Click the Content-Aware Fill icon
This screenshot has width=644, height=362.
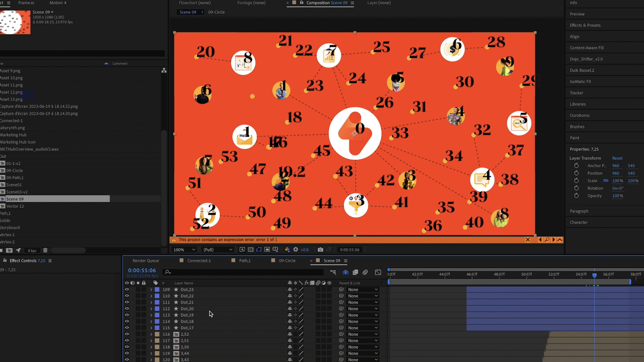point(586,48)
